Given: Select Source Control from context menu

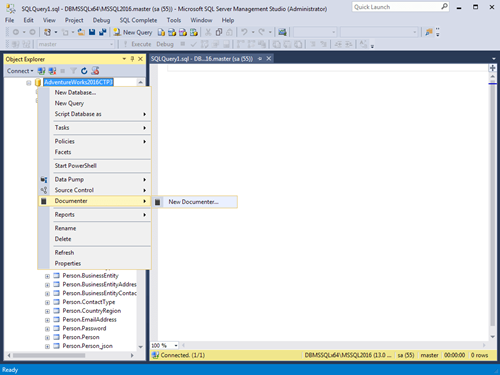Looking at the screenshot, I should coord(95,190).
